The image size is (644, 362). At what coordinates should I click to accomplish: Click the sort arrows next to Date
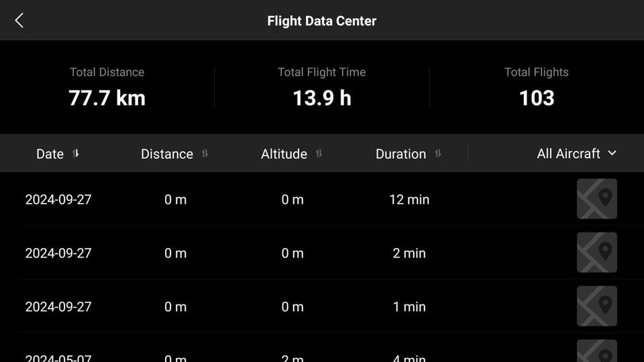click(x=76, y=154)
